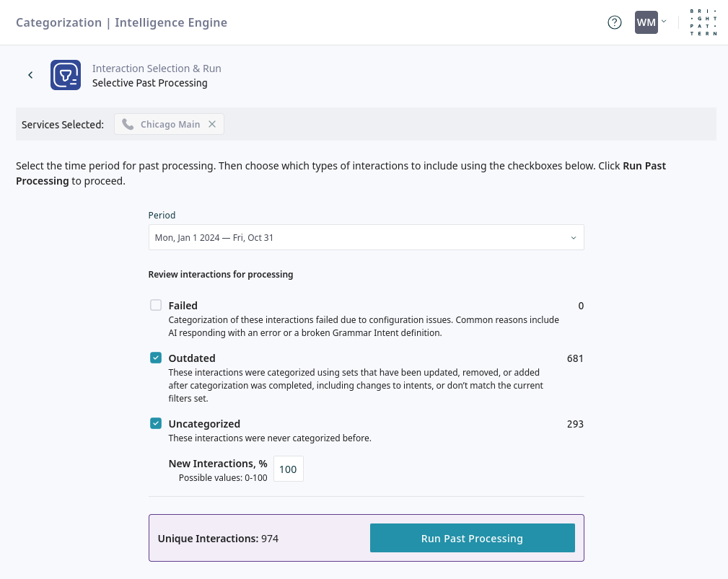Click the Run Past Processing button
Image resolution: width=728 pixels, height=579 pixels.
tap(472, 538)
